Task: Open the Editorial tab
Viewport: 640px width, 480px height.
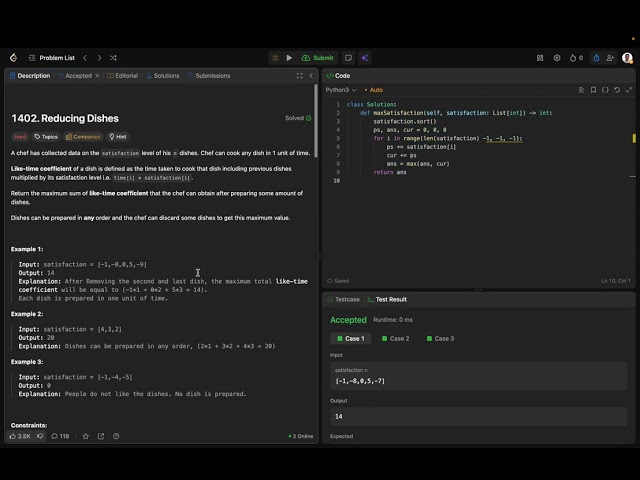Action: 122,76
